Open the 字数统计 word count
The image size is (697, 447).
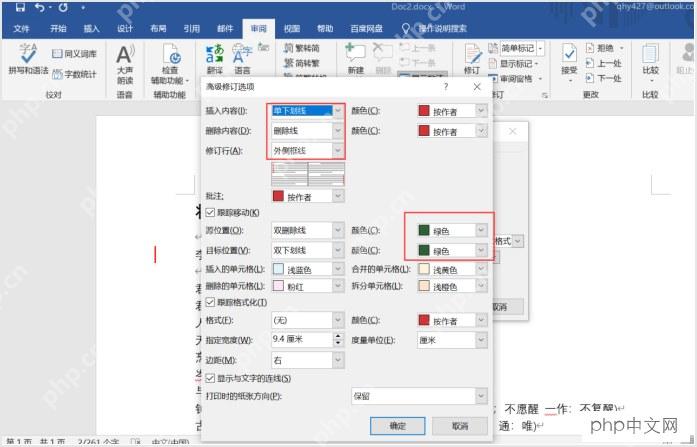click(74, 74)
